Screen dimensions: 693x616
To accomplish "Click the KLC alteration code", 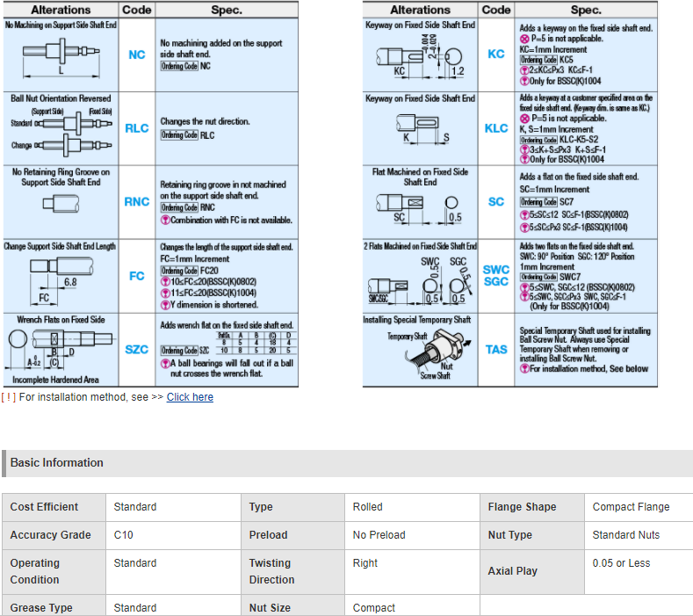I will click(496, 128).
